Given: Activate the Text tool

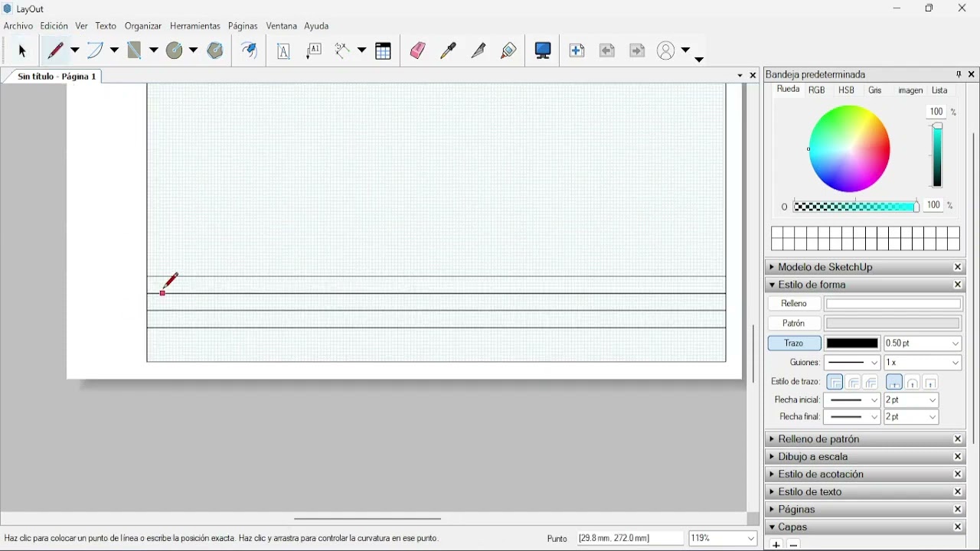Looking at the screenshot, I should point(284,51).
